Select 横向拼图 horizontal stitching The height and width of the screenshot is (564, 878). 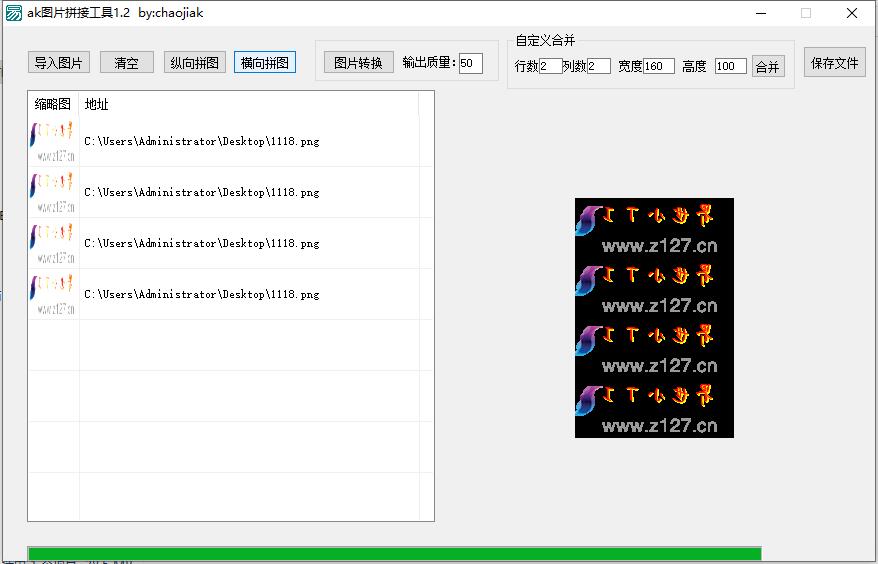coord(265,62)
